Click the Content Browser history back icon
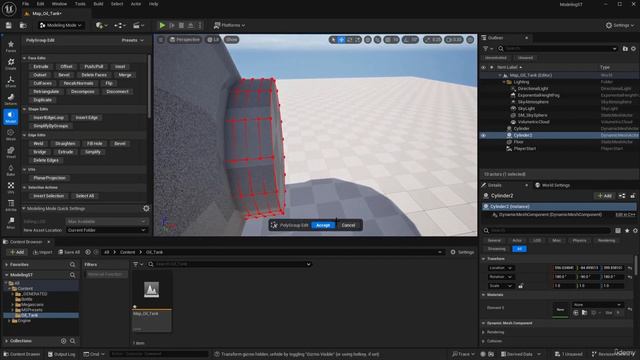Viewport: 640px width, 360px height. pyautogui.click(x=88, y=252)
